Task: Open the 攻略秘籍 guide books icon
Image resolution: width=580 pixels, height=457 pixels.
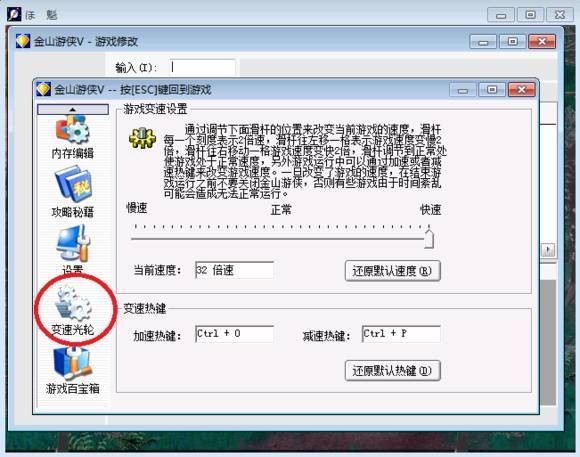Action: [x=72, y=192]
